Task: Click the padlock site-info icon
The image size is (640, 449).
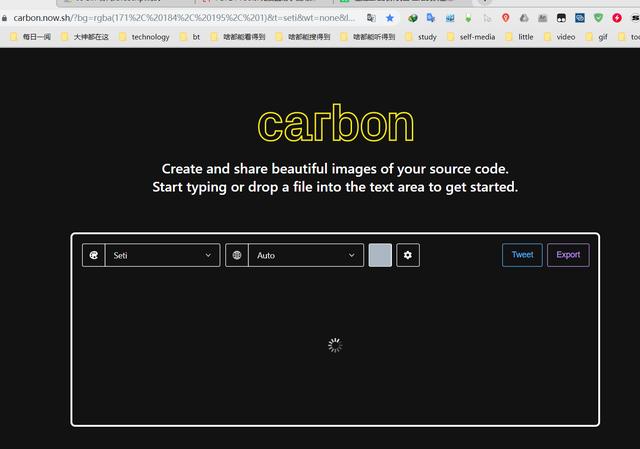Action: 4,18
